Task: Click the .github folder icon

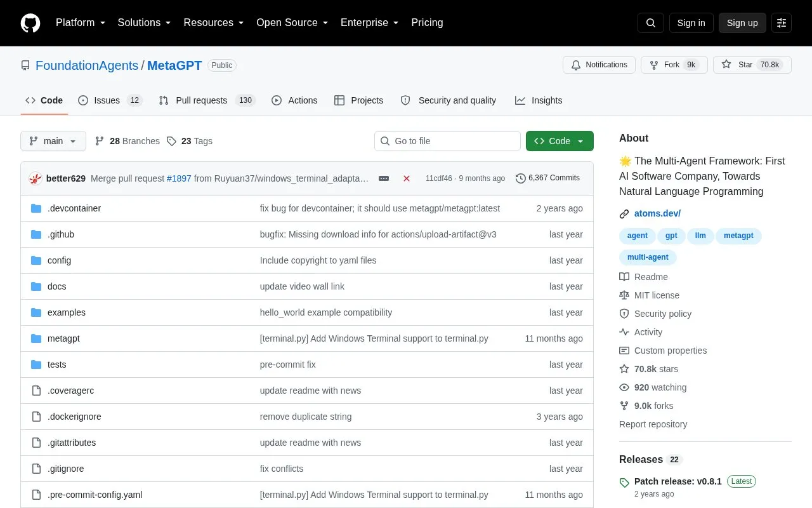Action: 36,234
